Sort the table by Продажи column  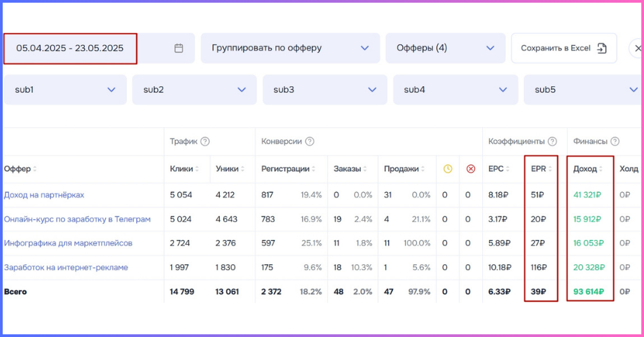click(x=404, y=168)
